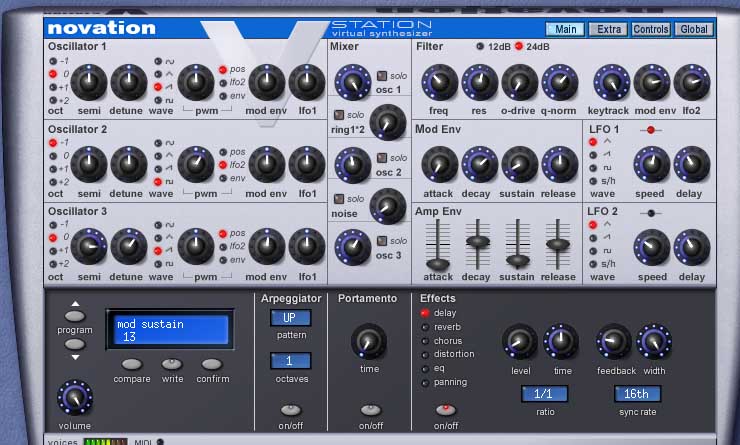
Task: Click the Mixer noise level knob
Action: pos(388,206)
